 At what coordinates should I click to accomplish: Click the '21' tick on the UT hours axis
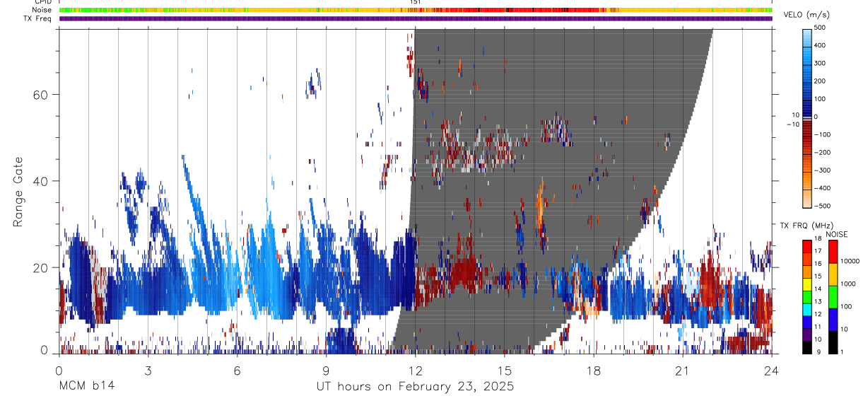coord(683,370)
